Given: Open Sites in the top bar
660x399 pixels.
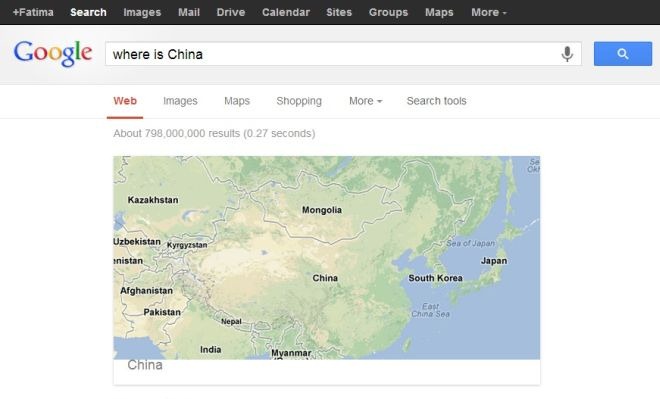Looking at the screenshot, I should tap(339, 12).
